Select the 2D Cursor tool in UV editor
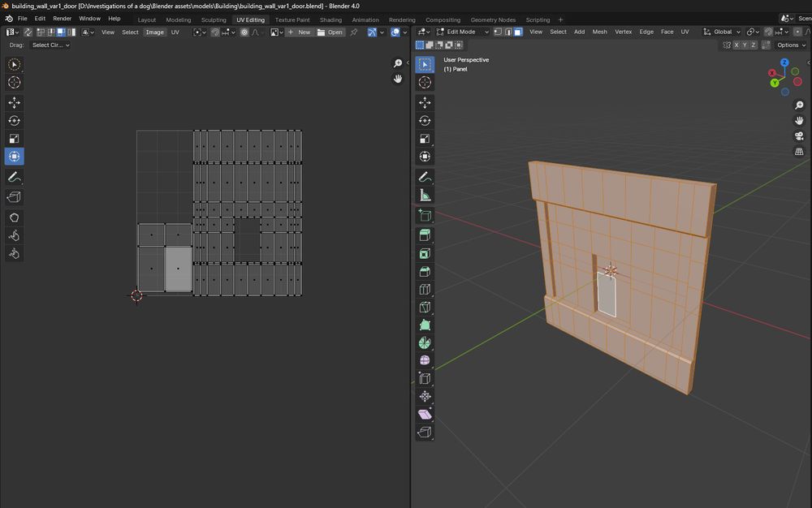 pyautogui.click(x=14, y=82)
